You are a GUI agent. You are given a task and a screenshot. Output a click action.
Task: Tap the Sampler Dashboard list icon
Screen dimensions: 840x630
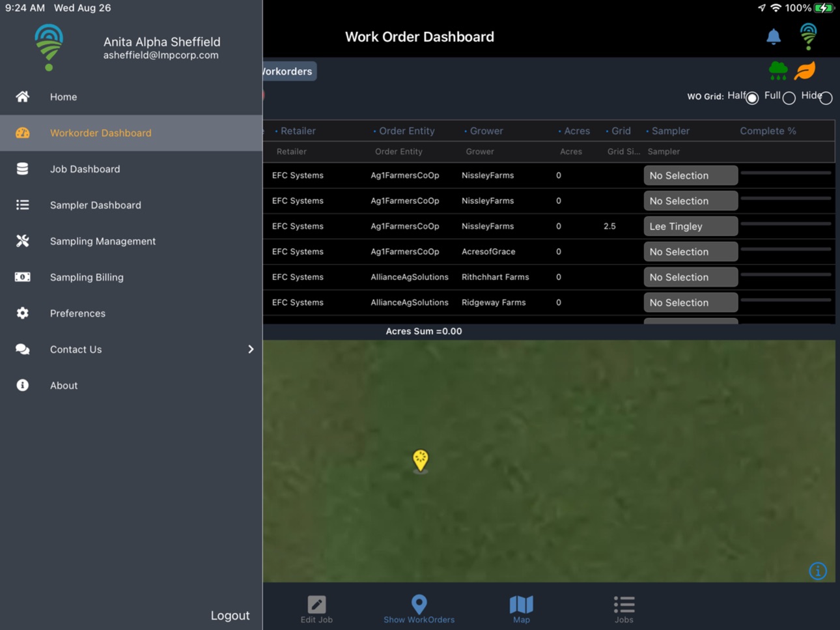22,205
